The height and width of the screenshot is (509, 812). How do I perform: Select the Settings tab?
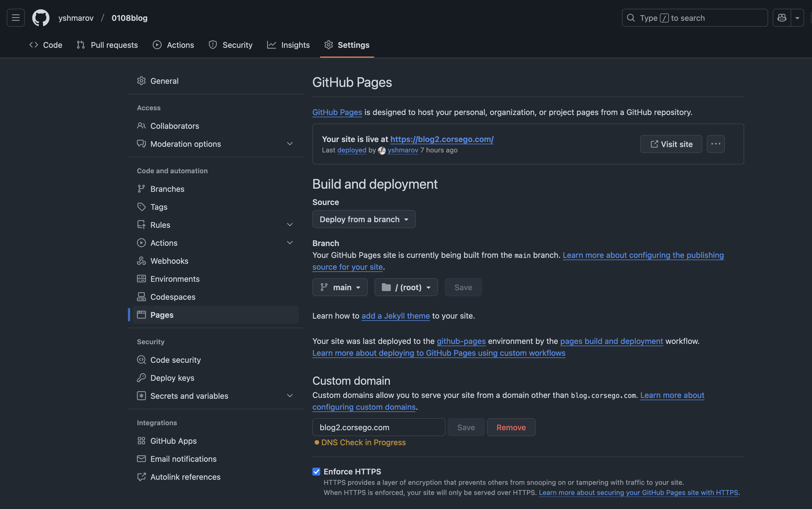click(x=347, y=45)
